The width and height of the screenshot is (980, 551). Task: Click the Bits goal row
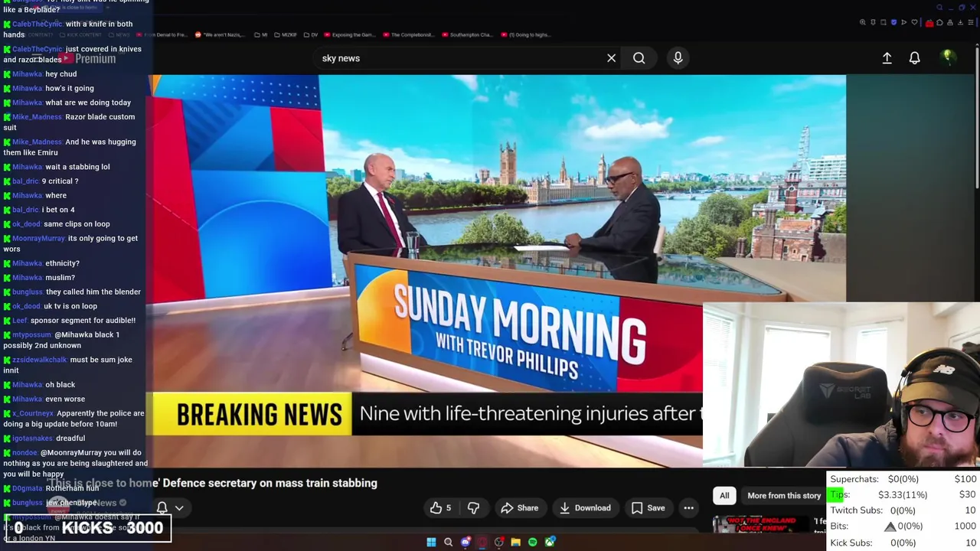click(x=903, y=527)
